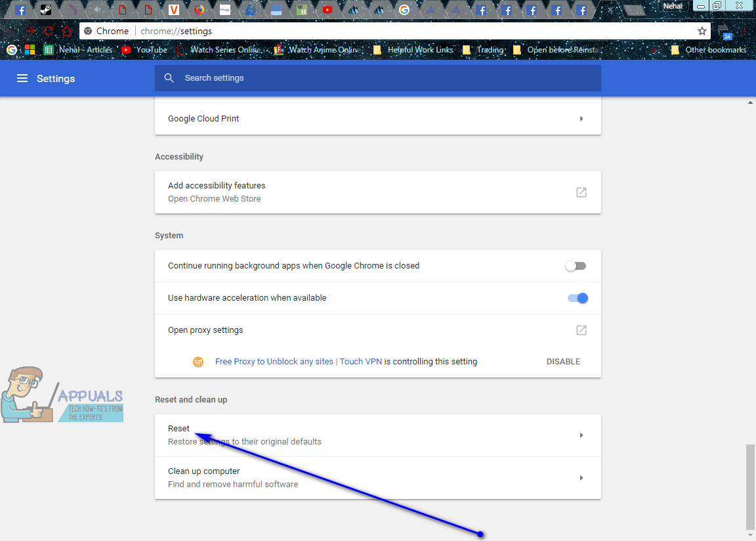This screenshot has height=541, width=756.
Task: Open Chrome's three-dot menu
Action: pyautogui.click(x=745, y=32)
